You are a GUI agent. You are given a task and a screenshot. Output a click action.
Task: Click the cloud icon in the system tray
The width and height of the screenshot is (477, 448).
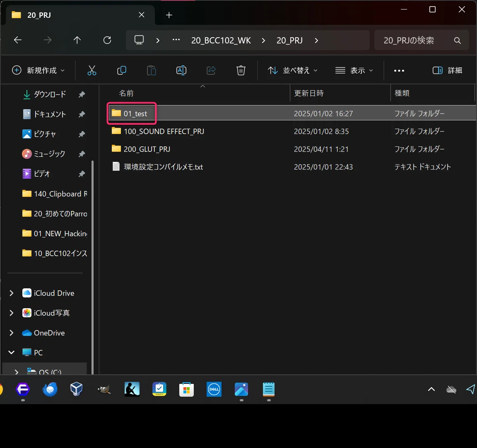tap(451, 389)
